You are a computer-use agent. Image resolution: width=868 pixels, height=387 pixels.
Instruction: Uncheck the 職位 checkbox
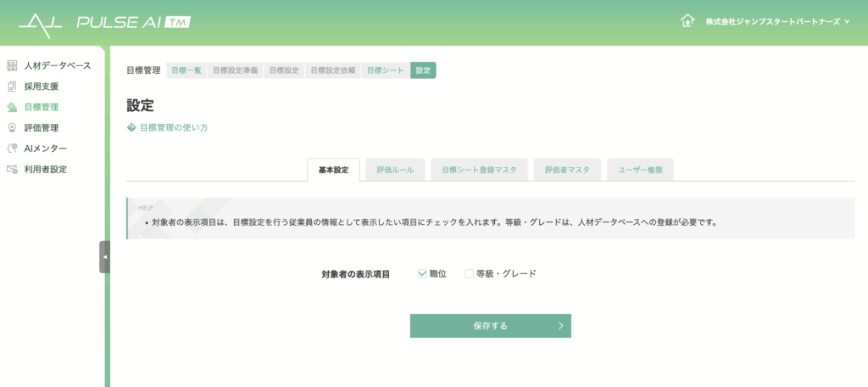coord(422,273)
